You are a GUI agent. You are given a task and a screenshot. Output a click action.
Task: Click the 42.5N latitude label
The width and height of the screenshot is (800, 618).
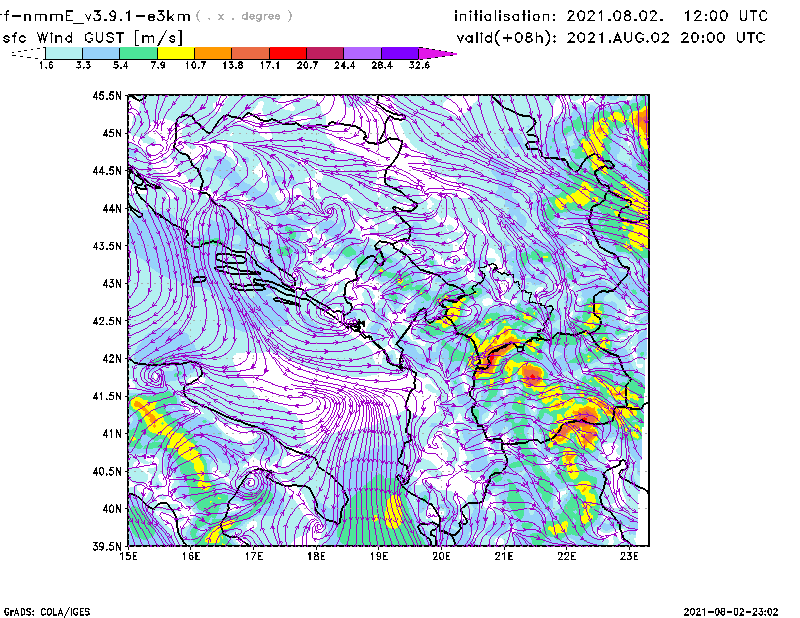(x=107, y=321)
